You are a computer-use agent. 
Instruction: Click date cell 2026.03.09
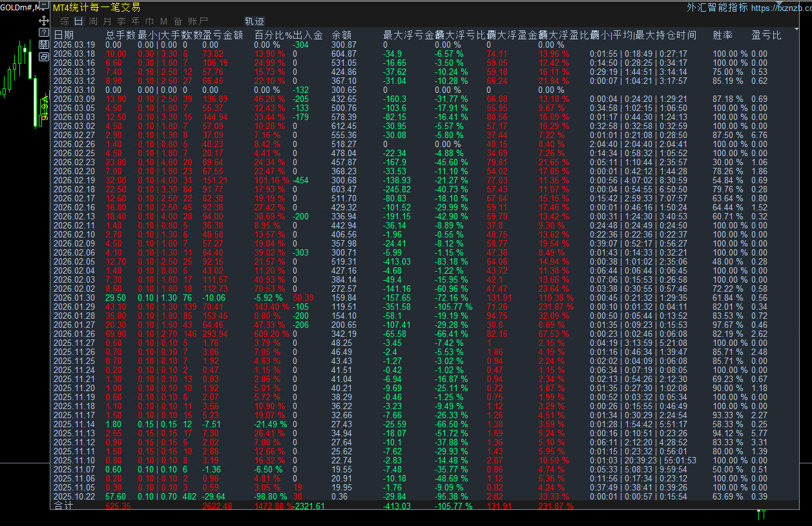coord(74,99)
